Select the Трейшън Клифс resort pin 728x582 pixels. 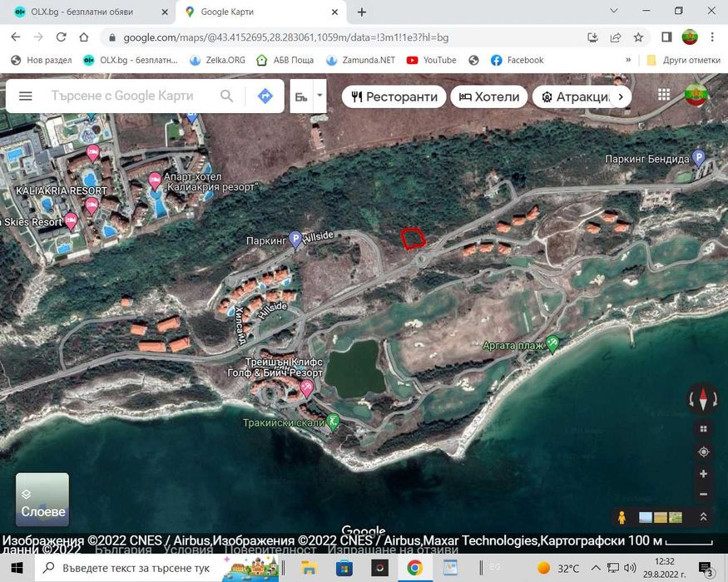point(306,388)
